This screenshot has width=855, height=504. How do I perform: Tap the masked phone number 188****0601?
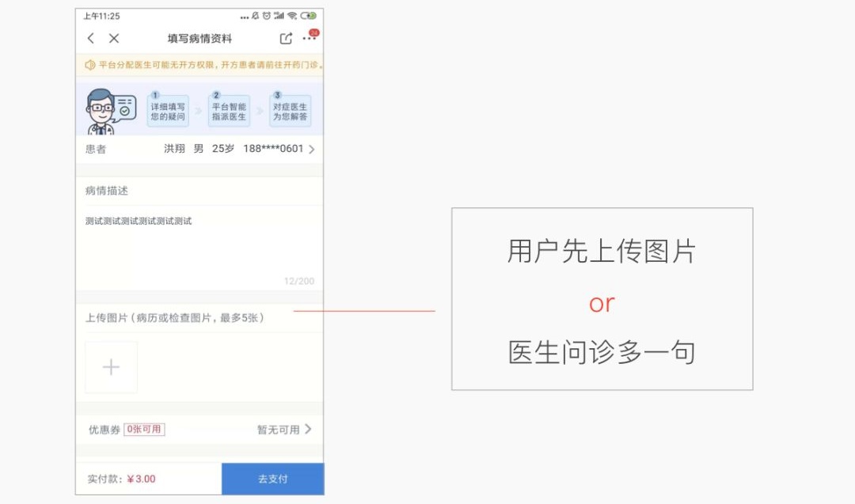click(273, 148)
